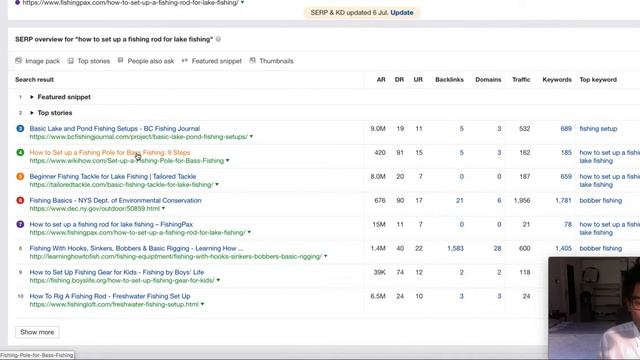Open dropdown next to fishingpax.com result URL
The width and height of the screenshot is (640, 360).
coord(249,233)
